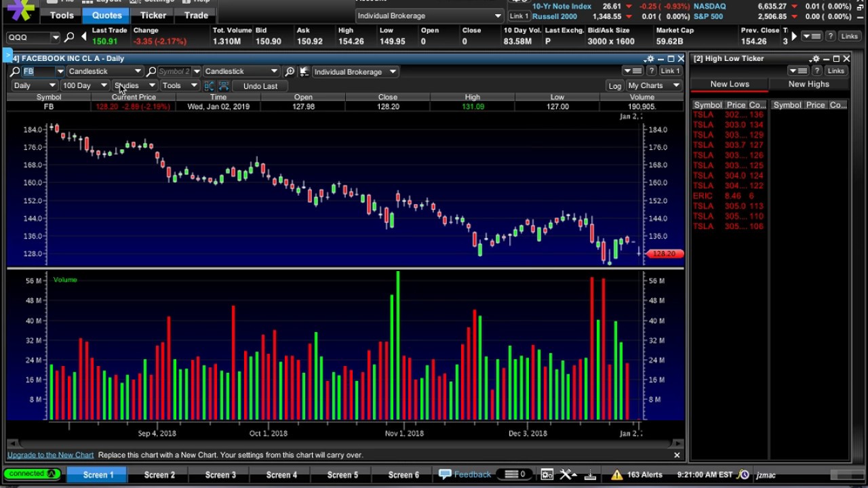The width and height of the screenshot is (868, 488).
Task: Click the zoom-plus magnifier icon in chart toolbar
Action: click(x=290, y=71)
